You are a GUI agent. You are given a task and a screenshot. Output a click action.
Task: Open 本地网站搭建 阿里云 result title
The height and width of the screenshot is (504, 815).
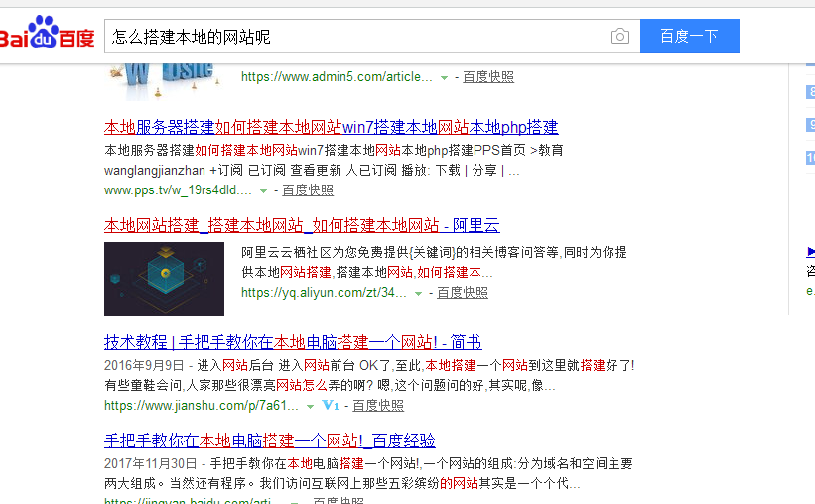302,225
